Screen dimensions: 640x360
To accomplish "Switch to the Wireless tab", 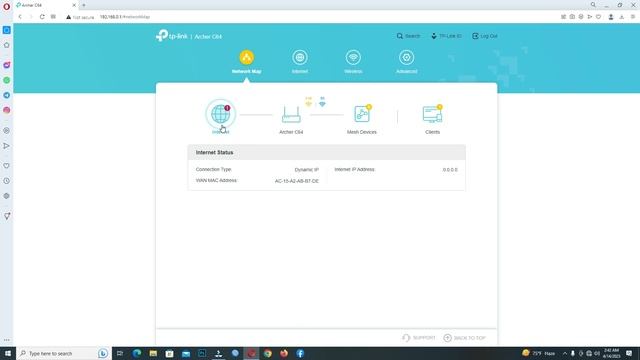I will click(x=353, y=62).
